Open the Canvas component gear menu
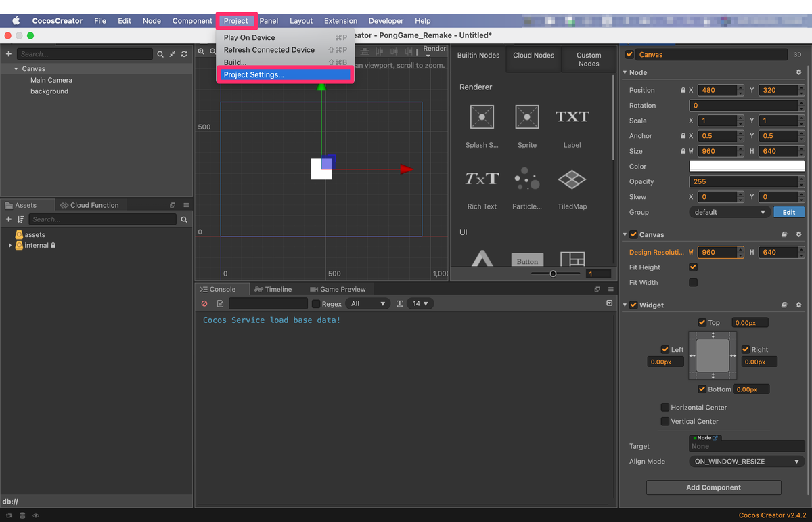The image size is (812, 522). click(798, 234)
